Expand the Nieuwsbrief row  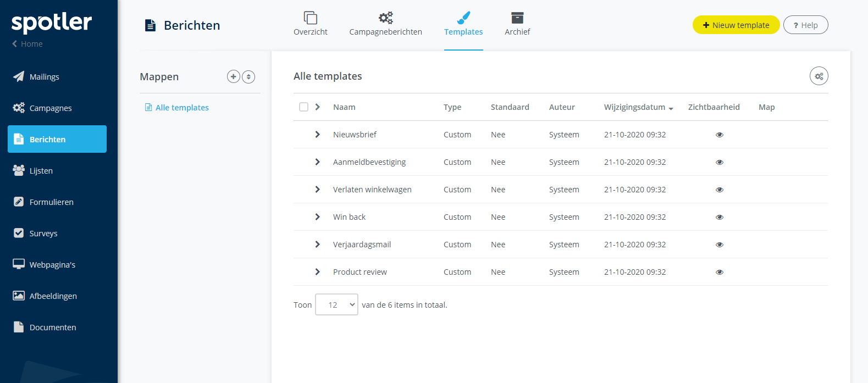coord(317,134)
